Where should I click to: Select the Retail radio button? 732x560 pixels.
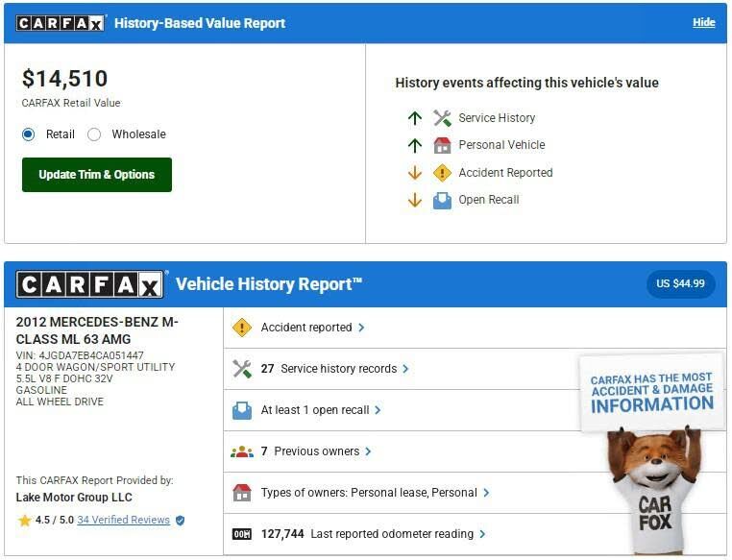click(x=29, y=134)
